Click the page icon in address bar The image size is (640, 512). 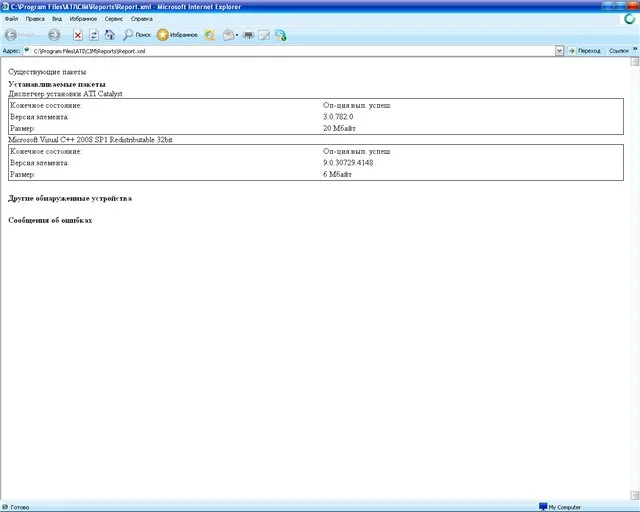[x=27, y=51]
